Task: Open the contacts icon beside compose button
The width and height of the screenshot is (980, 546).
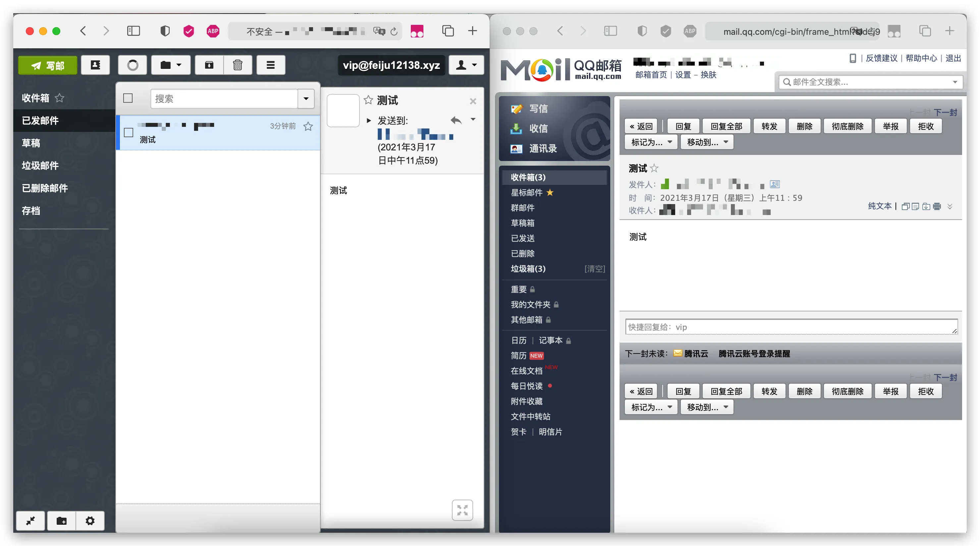Action: [95, 65]
